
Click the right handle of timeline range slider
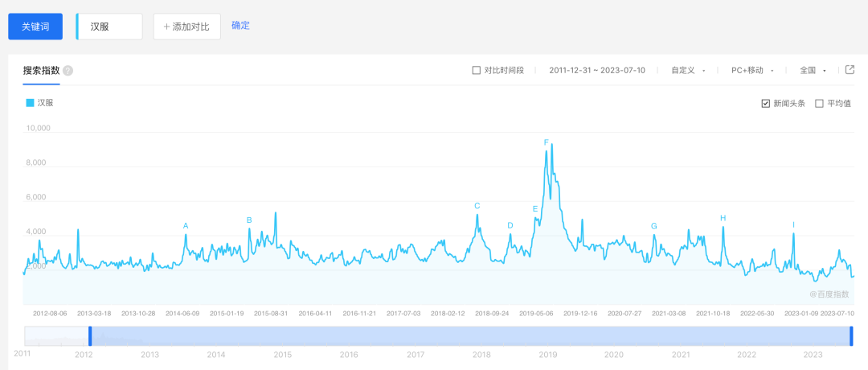(x=851, y=335)
